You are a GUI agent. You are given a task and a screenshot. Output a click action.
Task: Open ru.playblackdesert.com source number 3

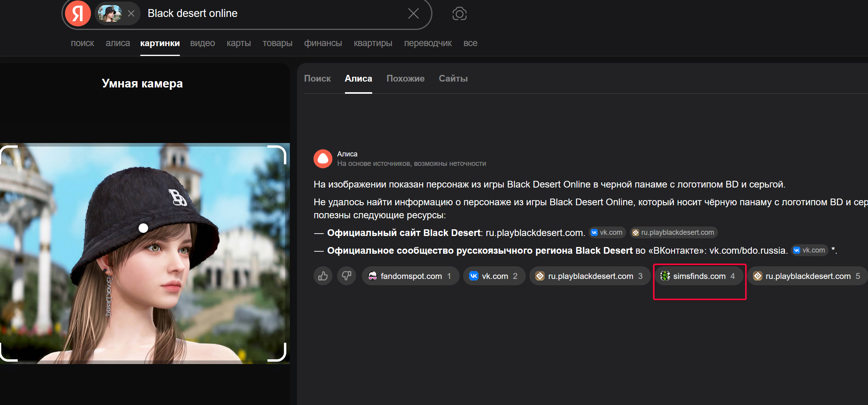[x=590, y=276]
